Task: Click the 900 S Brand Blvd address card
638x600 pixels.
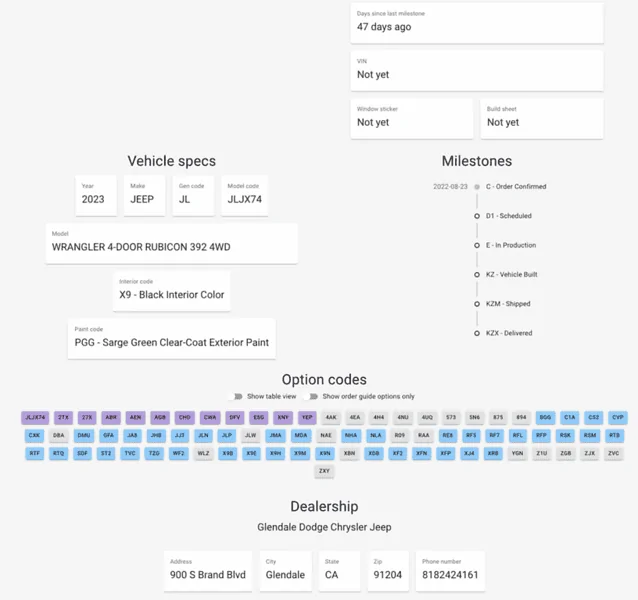Action: click(x=208, y=571)
